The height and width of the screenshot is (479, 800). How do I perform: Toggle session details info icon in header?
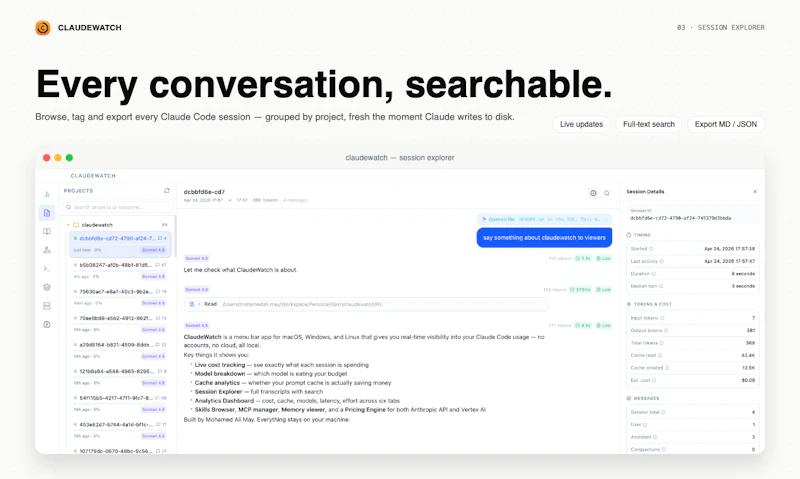click(593, 193)
